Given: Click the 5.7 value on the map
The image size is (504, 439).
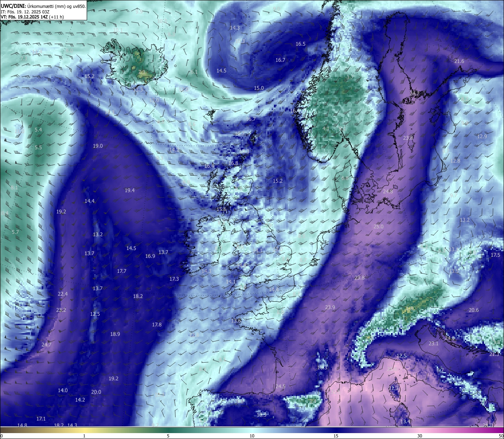Looking at the screenshot, I should coord(15,232).
